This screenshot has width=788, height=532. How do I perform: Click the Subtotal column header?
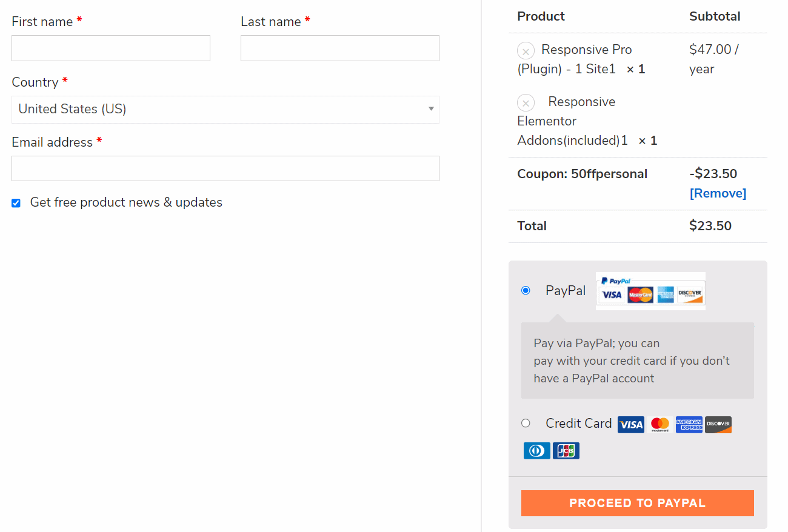[714, 16]
